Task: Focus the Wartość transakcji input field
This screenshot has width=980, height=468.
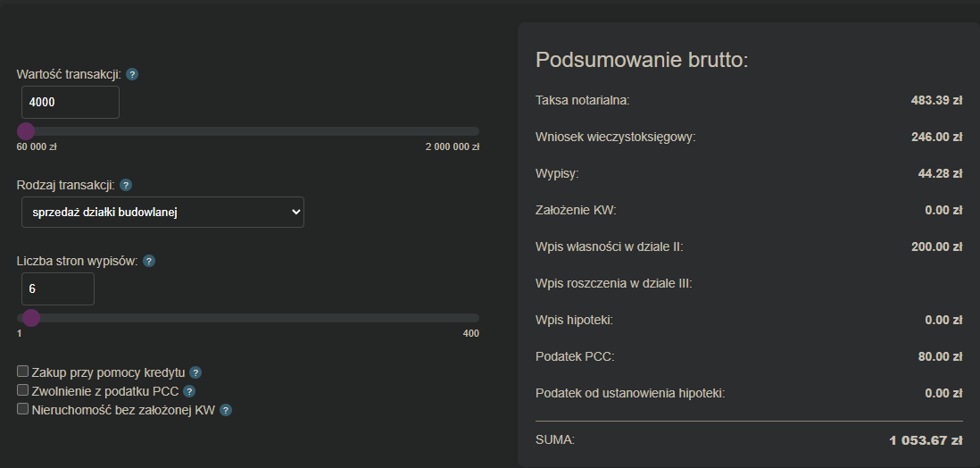Action: point(70,103)
